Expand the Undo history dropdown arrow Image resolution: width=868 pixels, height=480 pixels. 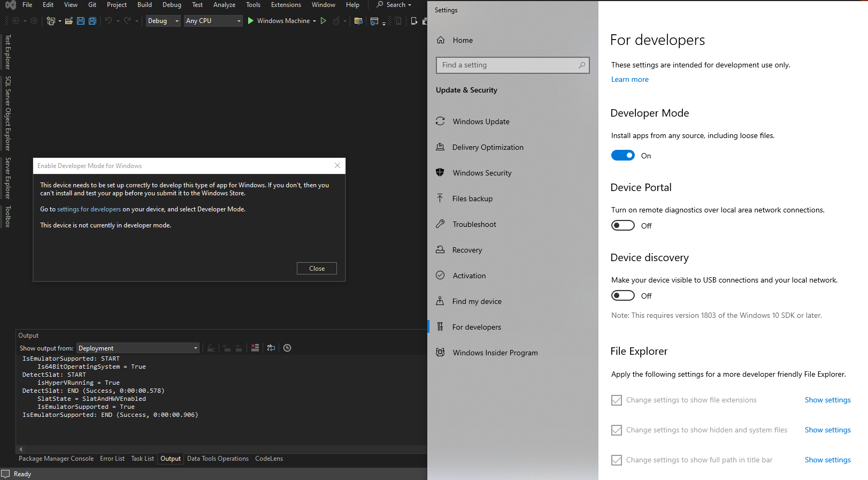[118, 21]
